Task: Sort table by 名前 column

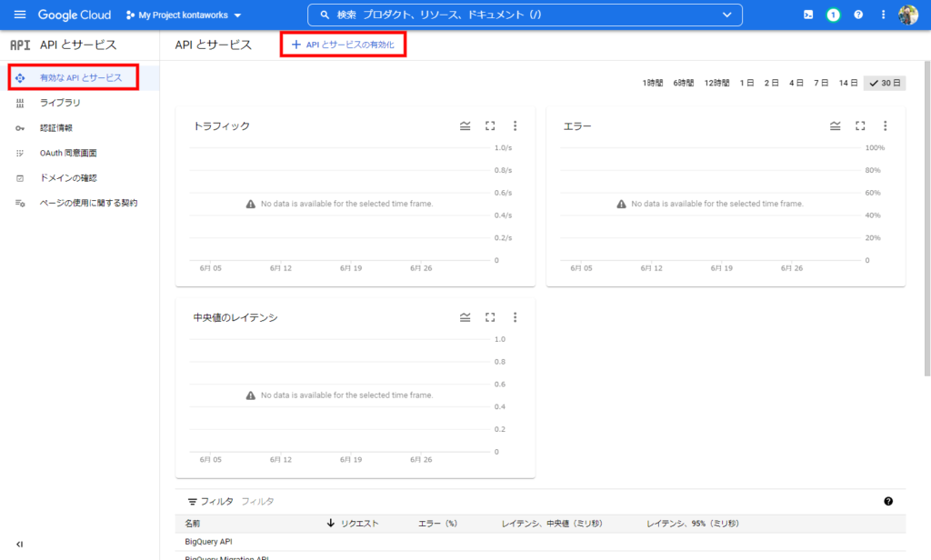Action: click(x=193, y=524)
